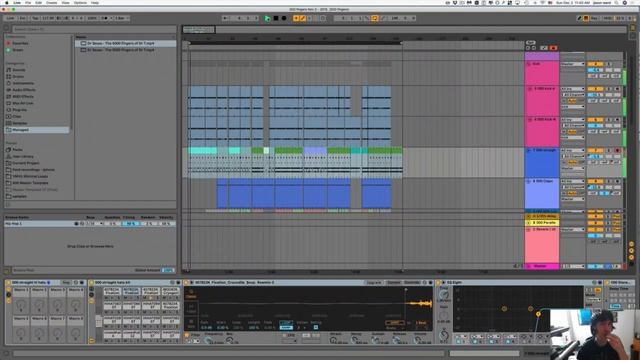The height and width of the screenshot is (360, 640).
Task: Select the C Reverb return track
Action: click(x=542, y=245)
